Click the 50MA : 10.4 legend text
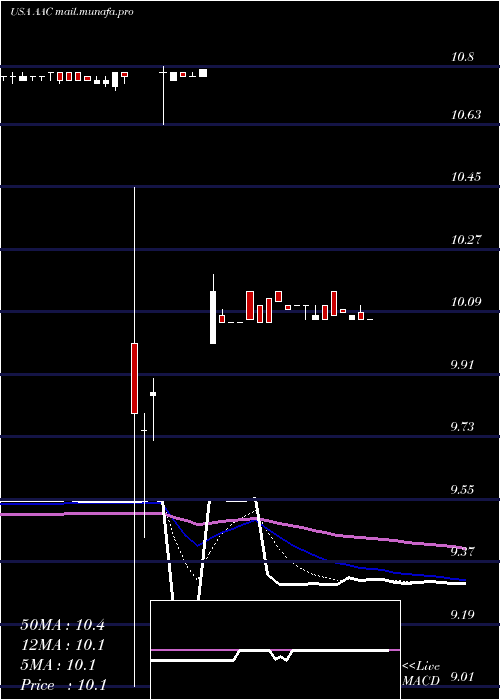 pyautogui.click(x=62, y=625)
